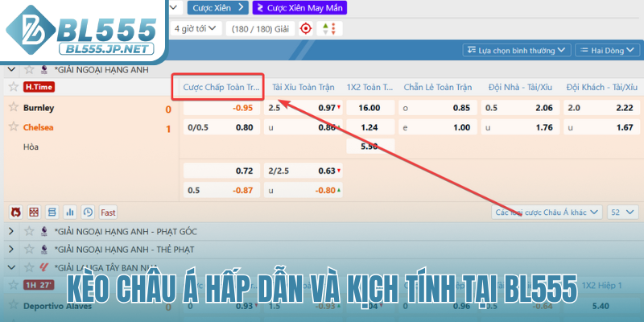644x322 pixels.
Task: Favorite the Burnley team star
Action: pos(14,107)
